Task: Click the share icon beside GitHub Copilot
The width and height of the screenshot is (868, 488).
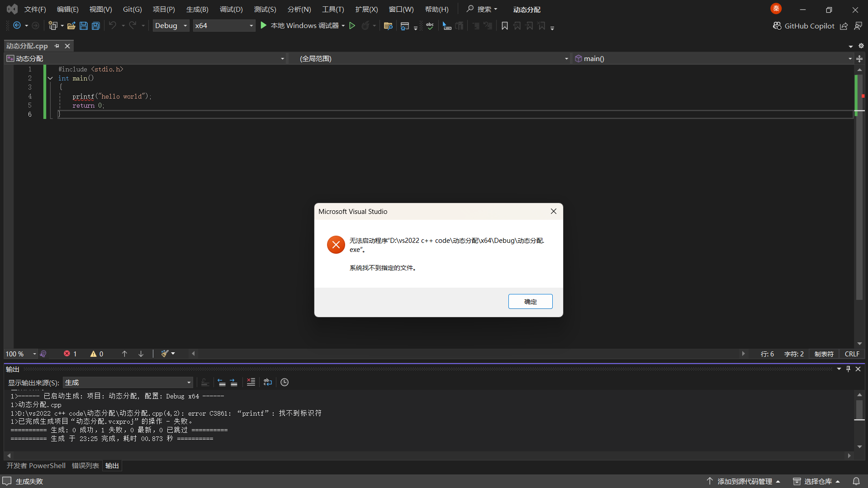Action: coord(844,26)
